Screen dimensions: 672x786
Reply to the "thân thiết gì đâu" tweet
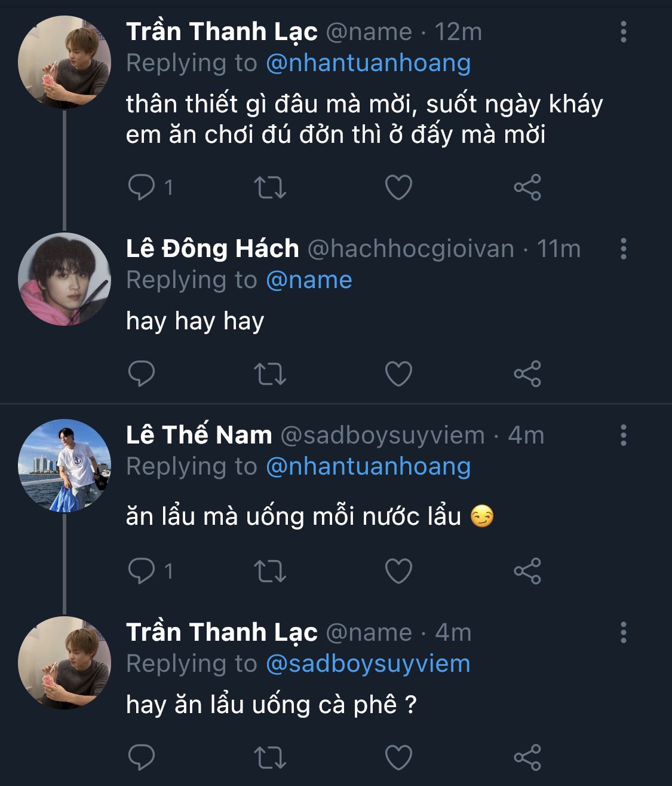coord(142,187)
